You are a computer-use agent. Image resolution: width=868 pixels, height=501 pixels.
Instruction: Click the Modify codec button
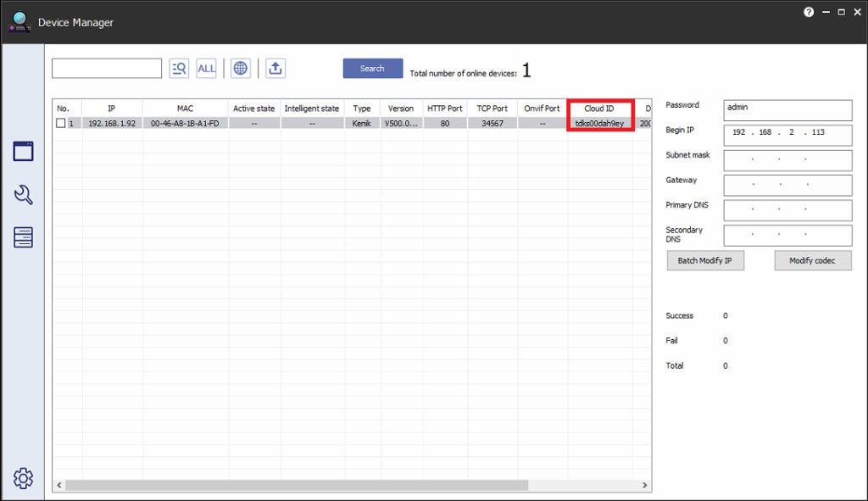pos(812,261)
